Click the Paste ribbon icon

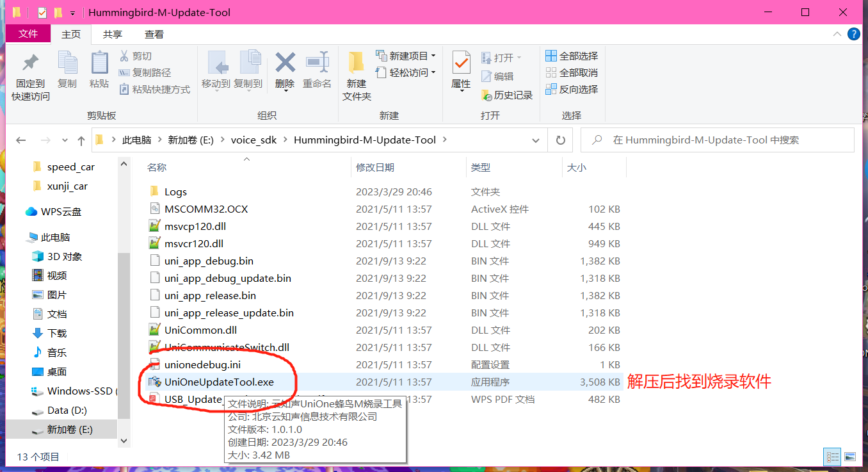click(x=99, y=63)
